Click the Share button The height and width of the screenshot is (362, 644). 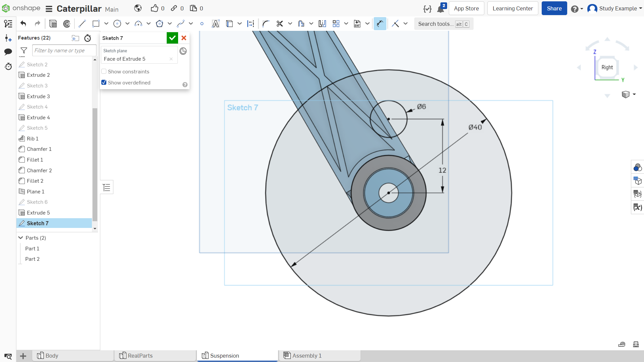tap(554, 8)
